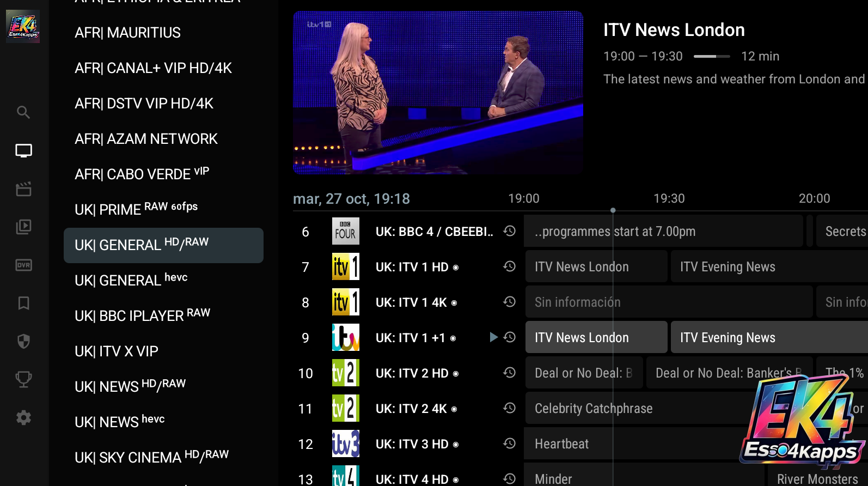
Task: Select channel UK: BBC 4 / CBEEBIES
Action: point(434,232)
